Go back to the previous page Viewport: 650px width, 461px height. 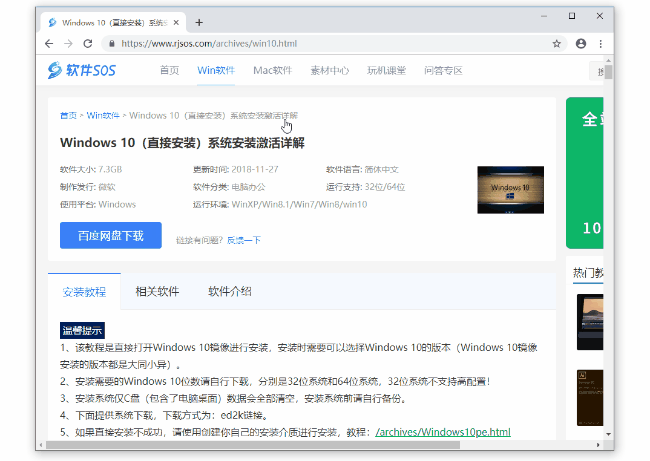coord(49,44)
